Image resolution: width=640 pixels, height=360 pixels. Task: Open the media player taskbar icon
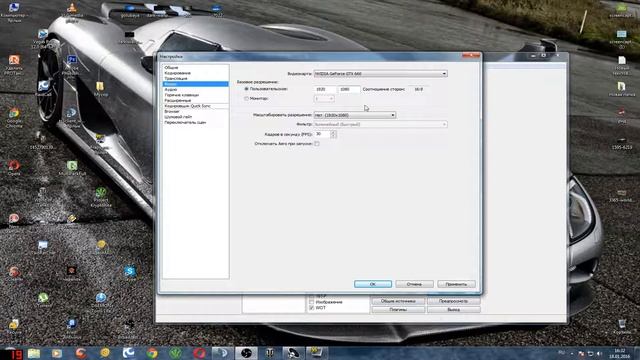coord(57,353)
